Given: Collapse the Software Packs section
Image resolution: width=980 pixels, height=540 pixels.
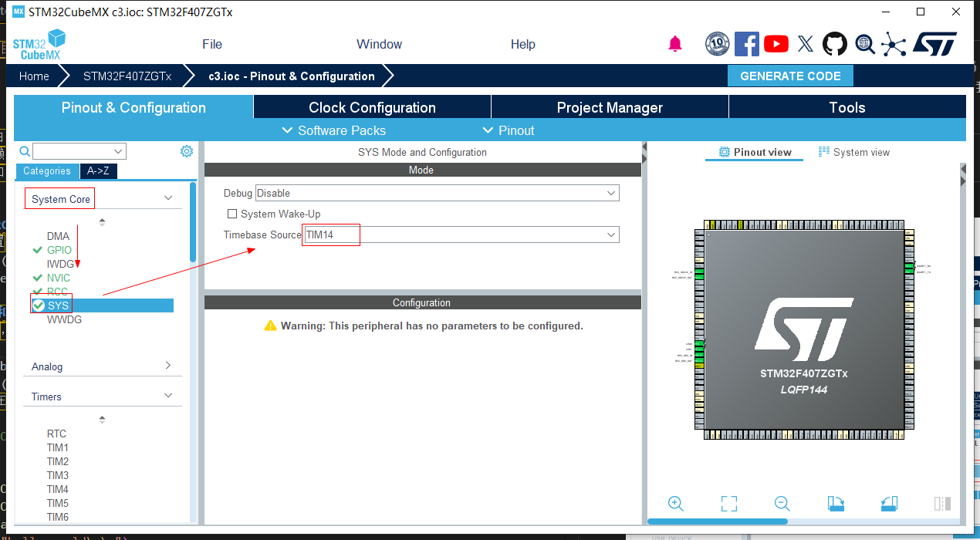Looking at the screenshot, I should click(334, 130).
